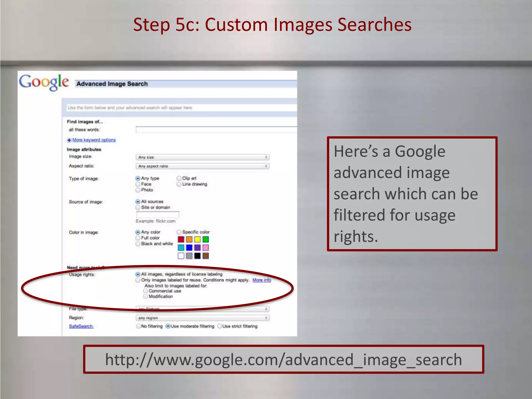Screen dimensions: 532x399
Task: Select the Line drawing radio button
Action: point(179,184)
